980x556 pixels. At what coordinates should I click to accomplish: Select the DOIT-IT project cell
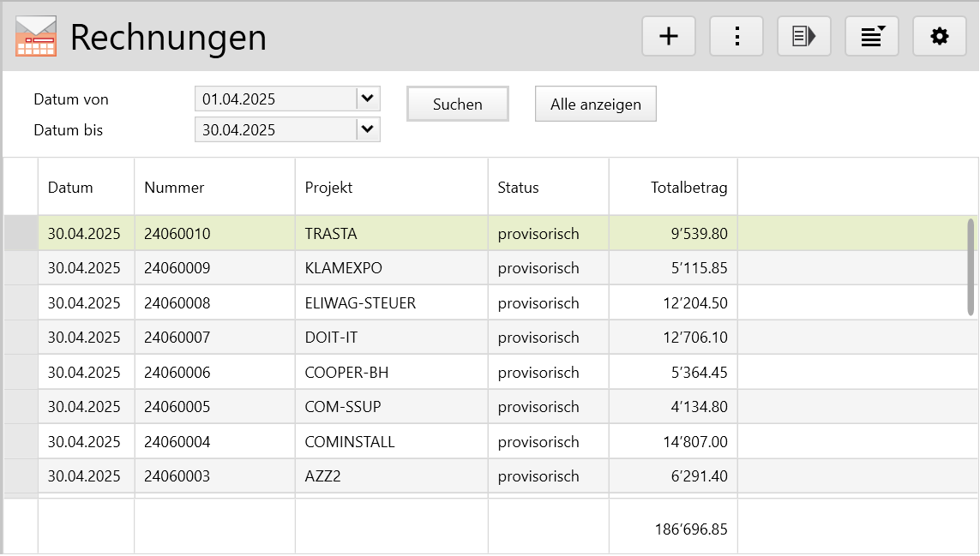point(331,338)
